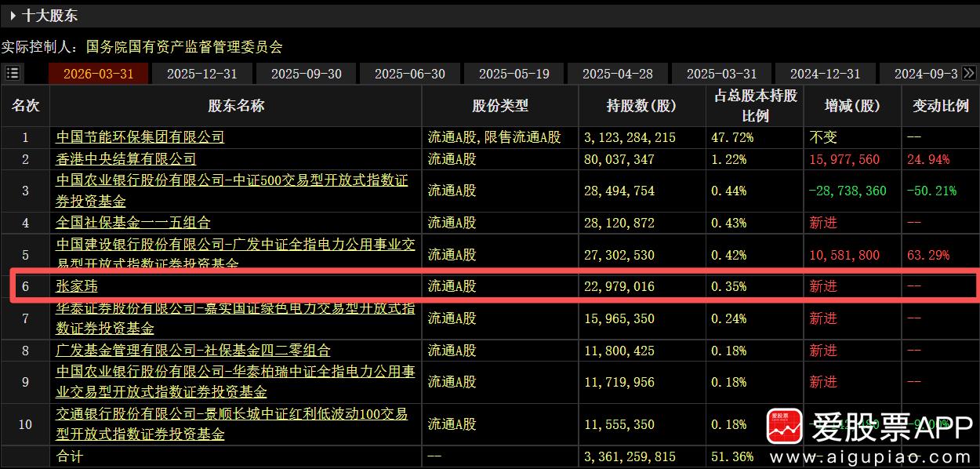Open the 2025-05-19 tab
This screenshot has width=980, height=469.
pyautogui.click(x=514, y=74)
